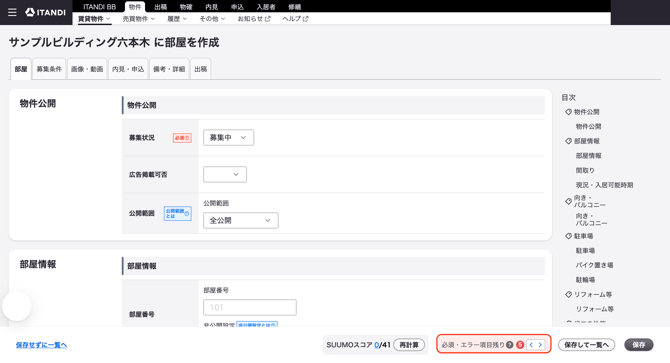Jump to 駐車場 heading with tag icon in 目次
This screenshot has width=670, height=363.
pos(579,236)
